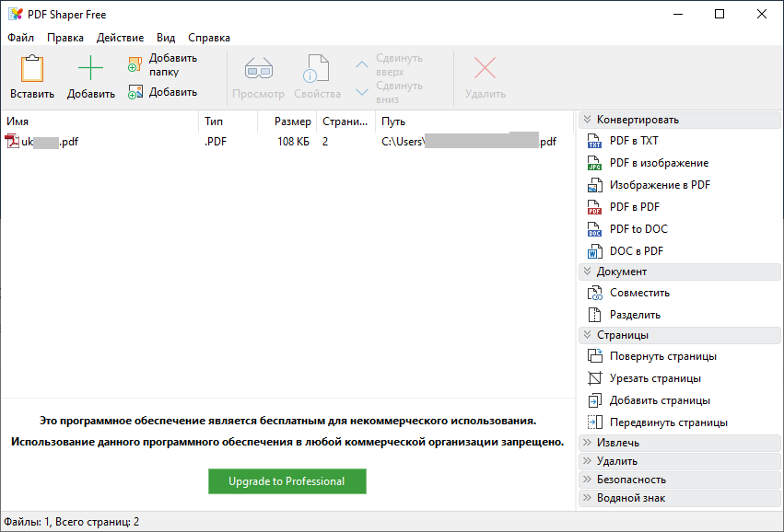Click the Сдвинуть вверх arrow
Screen dimensions: 784x532
pos(362,64)
